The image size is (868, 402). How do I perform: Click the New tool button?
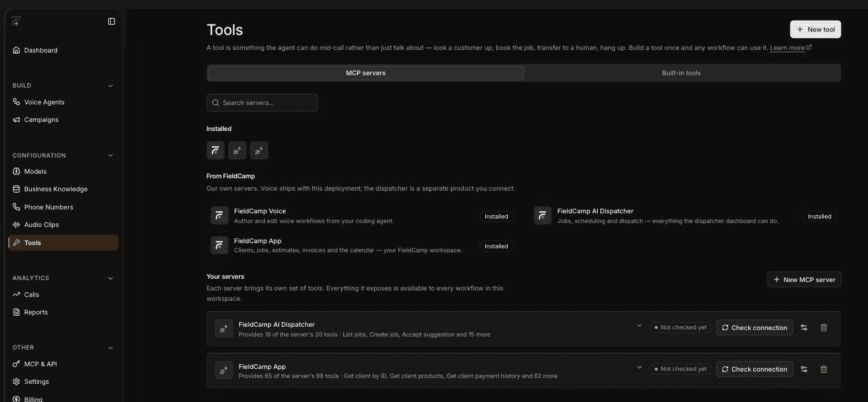tap(816, 29)
